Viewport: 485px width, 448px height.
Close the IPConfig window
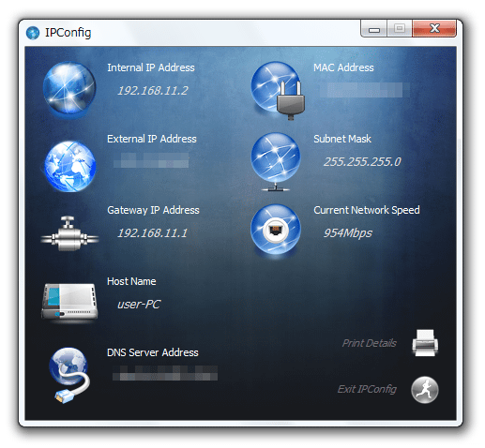434,28
